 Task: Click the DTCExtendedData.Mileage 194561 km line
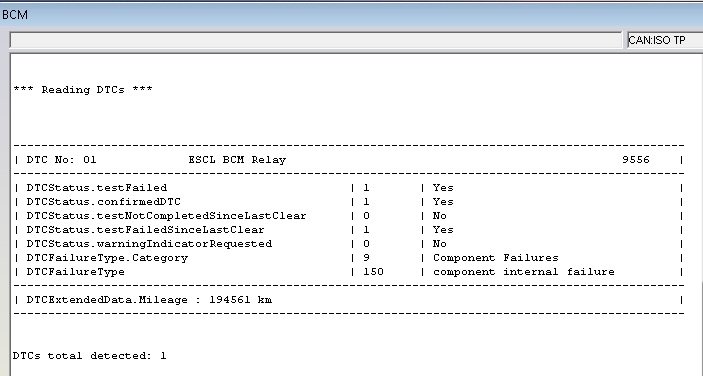(149, 300)
